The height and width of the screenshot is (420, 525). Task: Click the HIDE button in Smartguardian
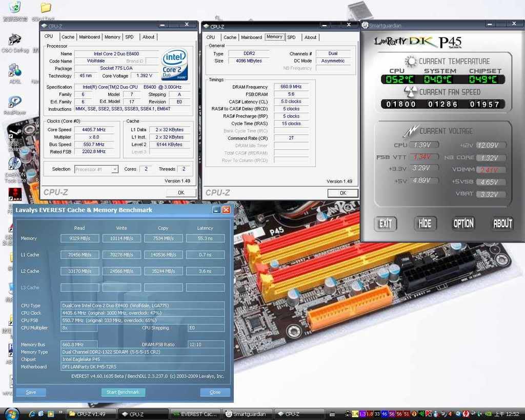coord(425,224)
